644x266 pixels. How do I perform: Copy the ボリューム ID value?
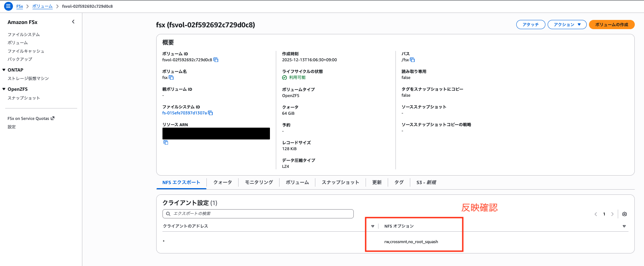coord(216,60)
